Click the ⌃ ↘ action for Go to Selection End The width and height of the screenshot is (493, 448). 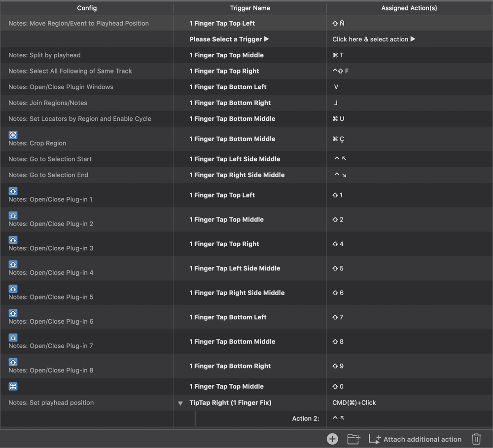[340, 175]
